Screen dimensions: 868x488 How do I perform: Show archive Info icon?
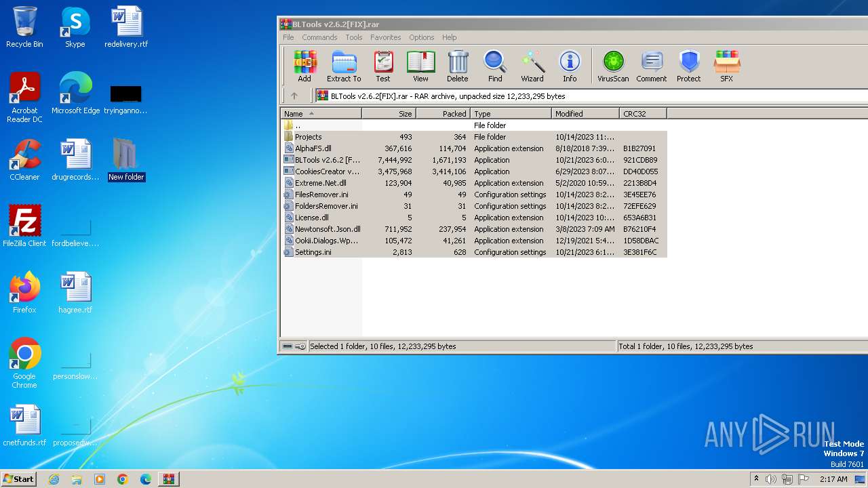pyautogui.click(x=570, y=66)
